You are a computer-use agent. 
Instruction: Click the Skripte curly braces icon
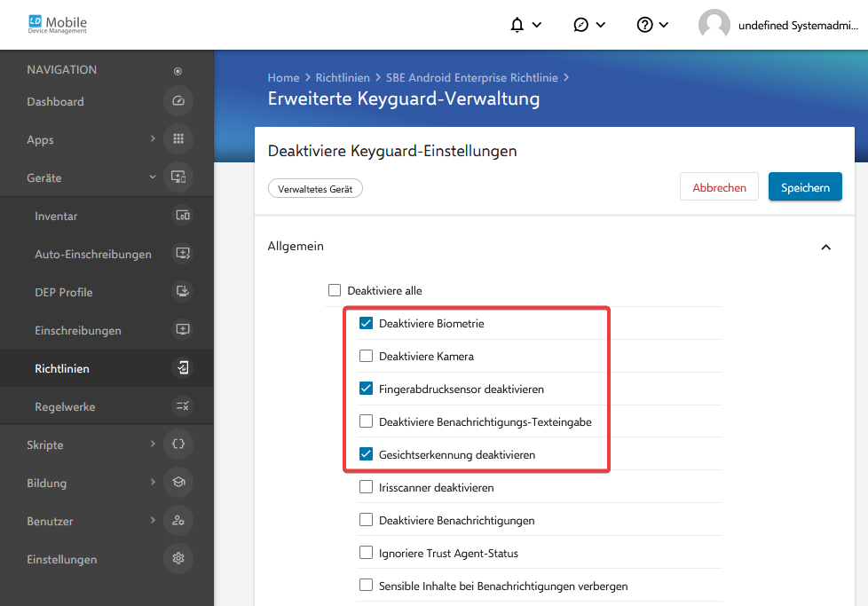point(178,444)
